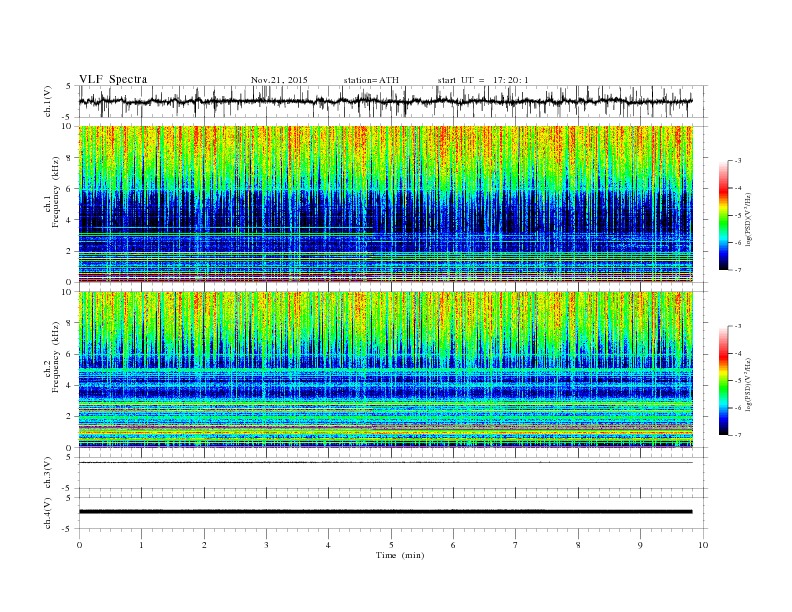Click the '5' time axis tick label
Image resolution: width=792 pixels, height=612 pixels.
tap(391, 545)
